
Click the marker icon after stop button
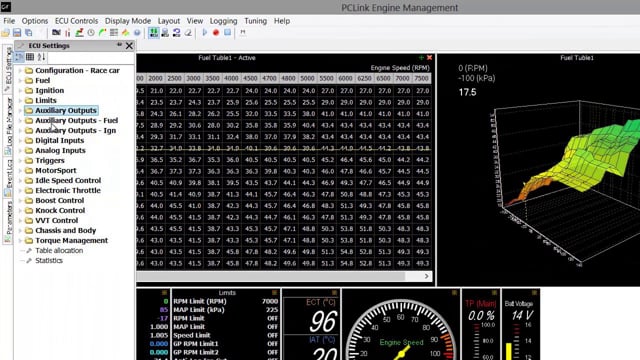coord(243,33)
